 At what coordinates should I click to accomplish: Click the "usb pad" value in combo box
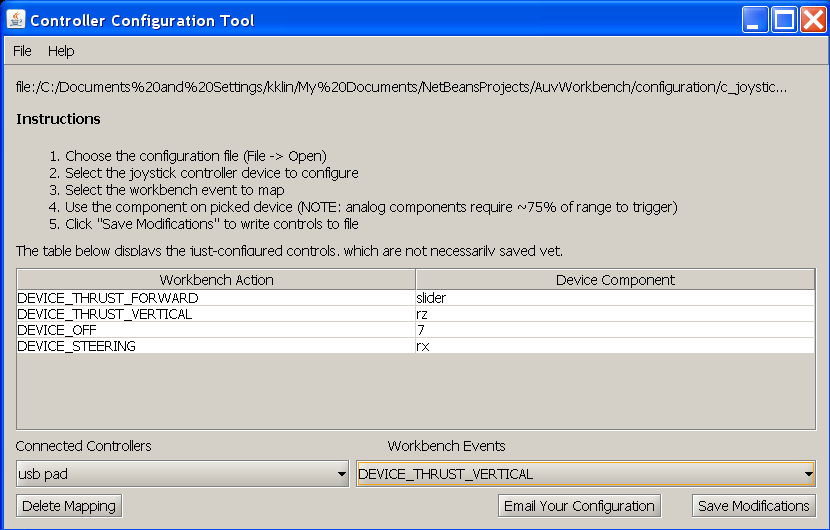(x=43, y=474)
